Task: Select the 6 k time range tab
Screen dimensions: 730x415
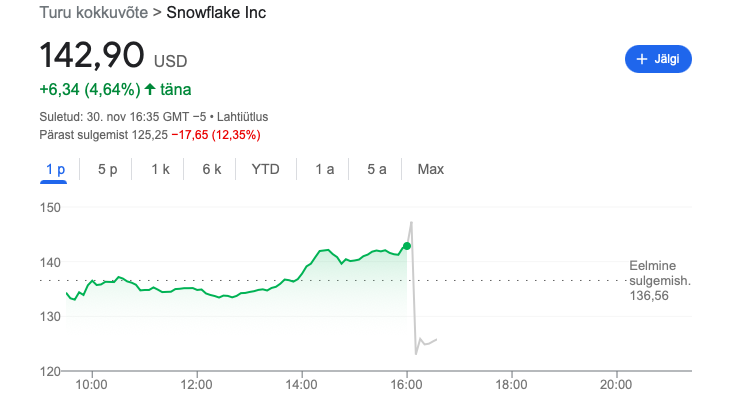Action: (212, 169)
